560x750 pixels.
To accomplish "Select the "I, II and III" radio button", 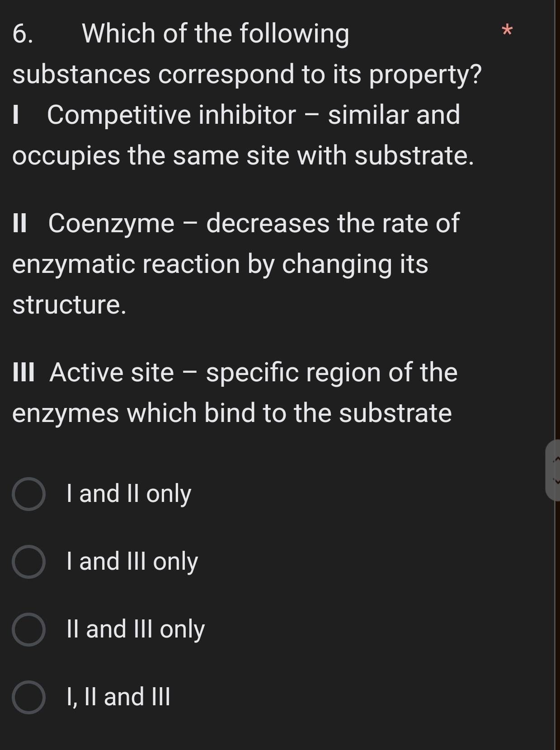I will (28, 697).
